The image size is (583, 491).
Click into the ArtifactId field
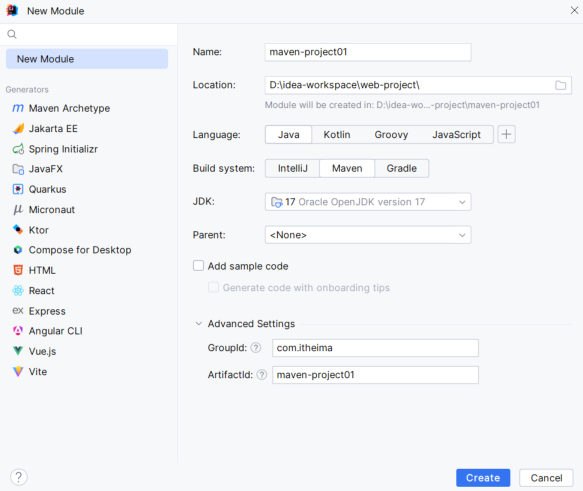(375, 375)
